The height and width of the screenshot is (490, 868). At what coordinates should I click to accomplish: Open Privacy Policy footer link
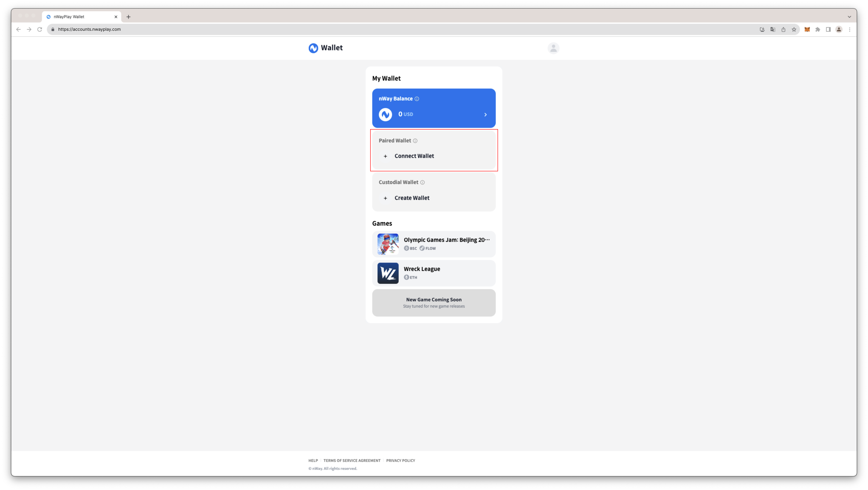(x=400, y=460)
